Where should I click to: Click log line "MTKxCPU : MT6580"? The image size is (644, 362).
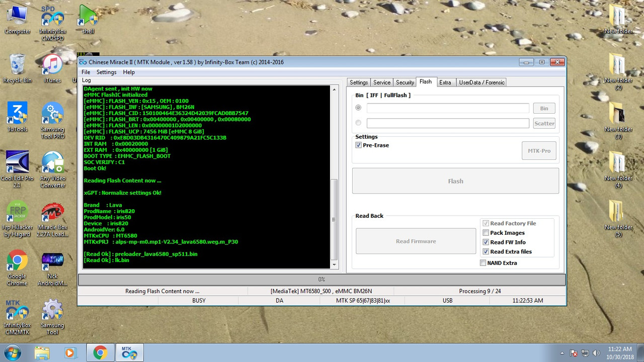click(x=110, y=236)
